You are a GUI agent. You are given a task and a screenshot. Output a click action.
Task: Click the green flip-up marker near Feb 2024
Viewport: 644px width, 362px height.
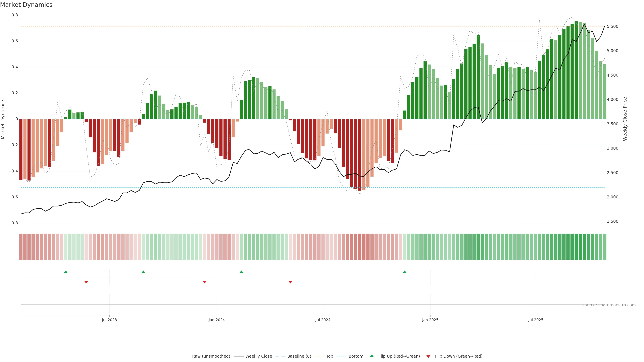tap(241, 272)
